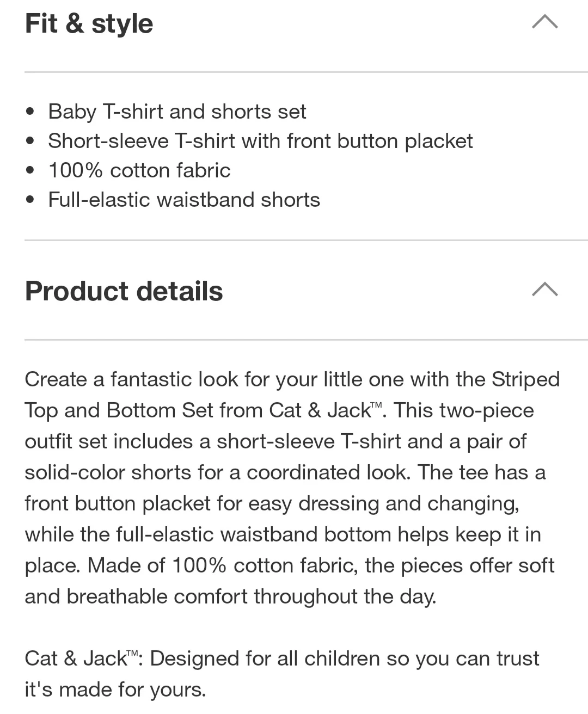Click the 'front button placket for easy dressing' line
This screenshot has width=588, height=714.
pos(272,503)
